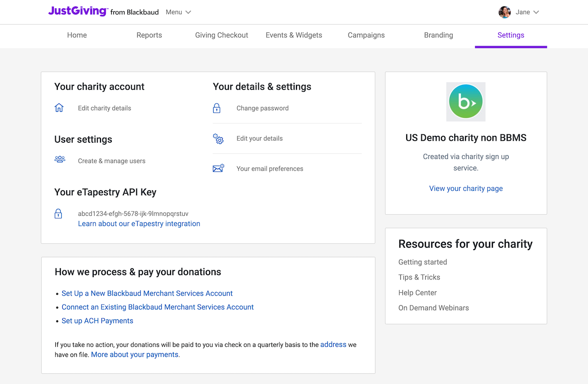Click the address link in payment note
This screenshot has height=384, width=588.
[333, 345]
